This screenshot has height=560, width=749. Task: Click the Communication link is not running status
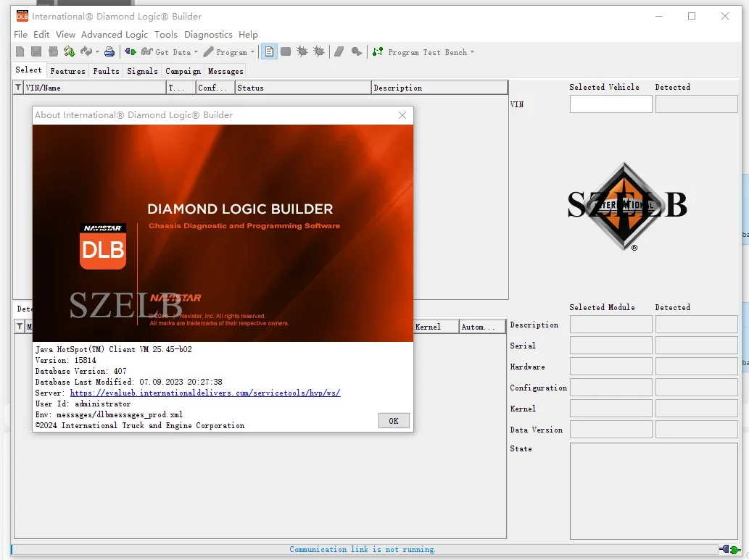362,550
